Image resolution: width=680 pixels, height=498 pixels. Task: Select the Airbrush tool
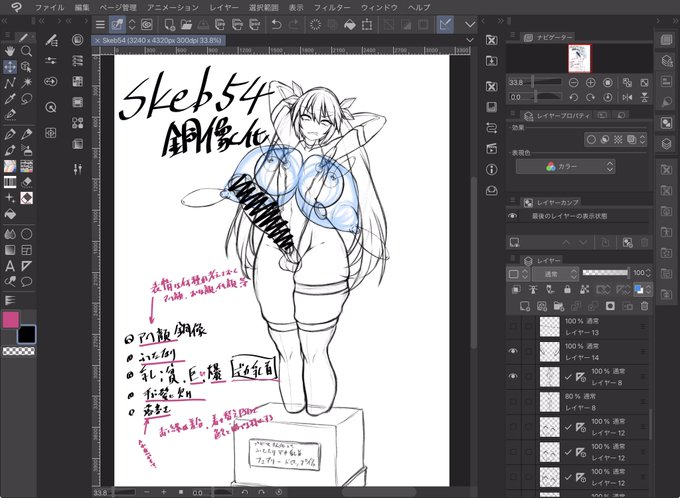[x=26, y=151]
